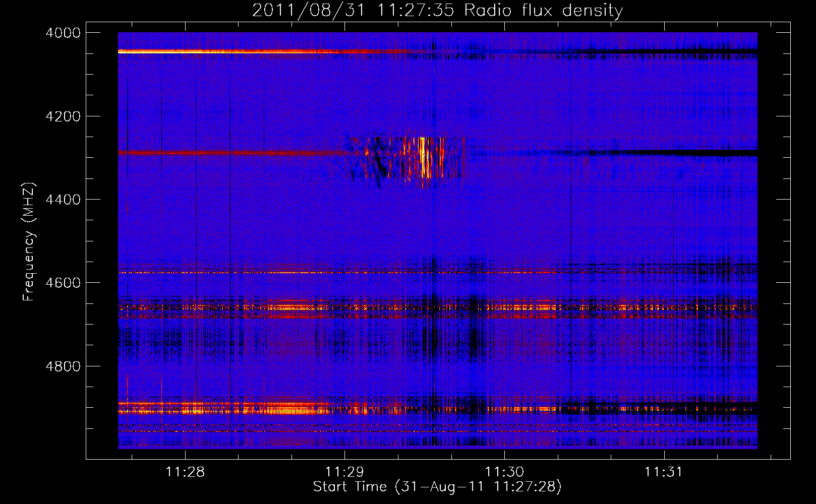Click the 11:31 time tick label
816x504 pixels.
click(x=664, y=472)
